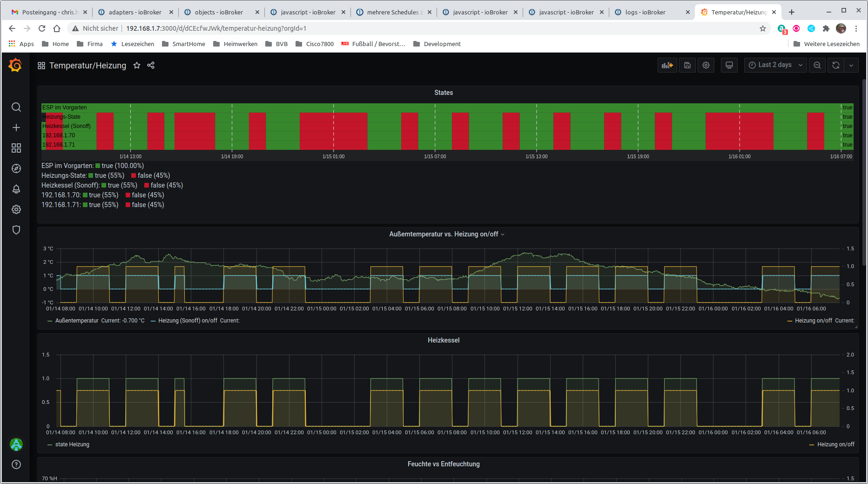This screenshot has width=868, height=484.
Task: Open the Heizkessel panel title menu
Action: click(x=444, y=340)
